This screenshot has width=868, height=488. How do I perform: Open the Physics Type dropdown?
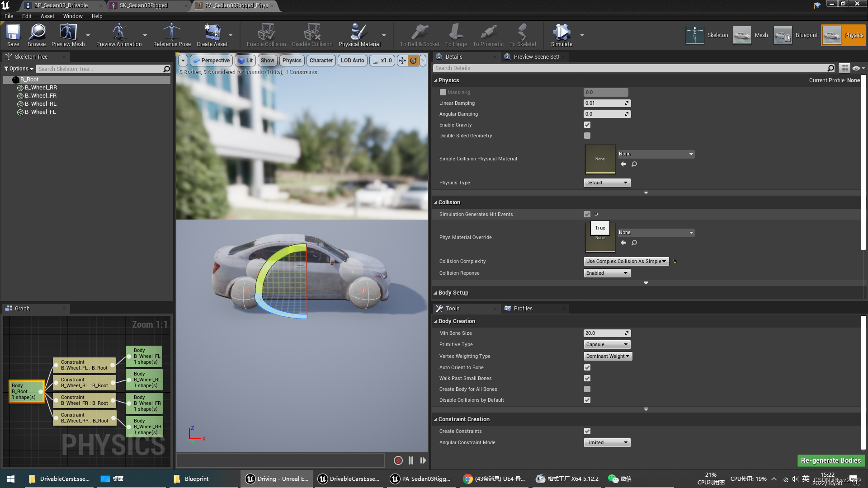click(x=607, y=183)
